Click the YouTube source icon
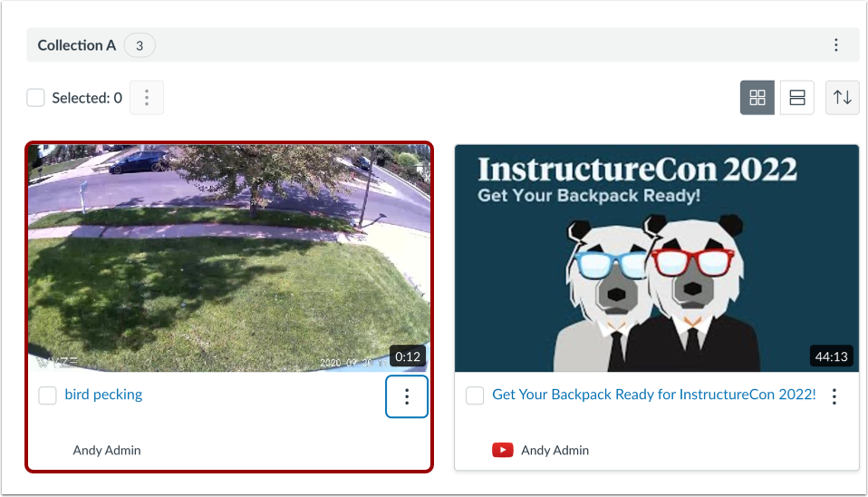This screenshot has height=497, width=868. 503,450
